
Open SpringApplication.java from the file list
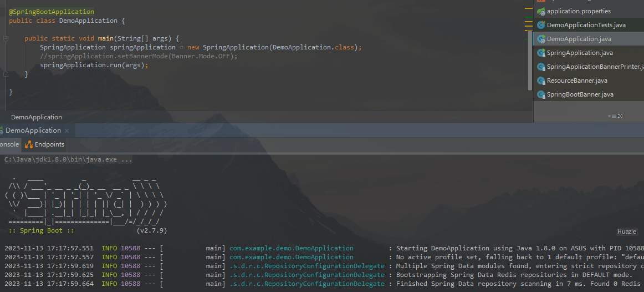580,53
